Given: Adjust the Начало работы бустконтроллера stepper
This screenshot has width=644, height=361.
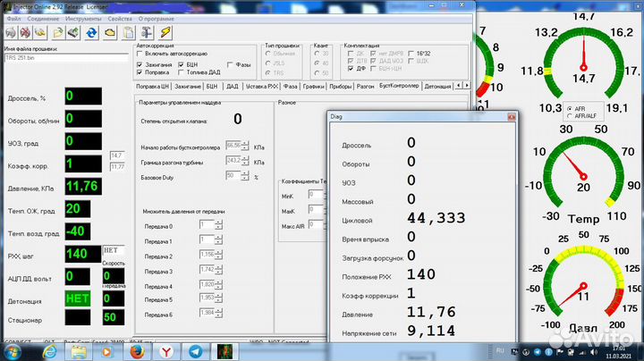Looking at the screenshot, I should tap(245, 146).
